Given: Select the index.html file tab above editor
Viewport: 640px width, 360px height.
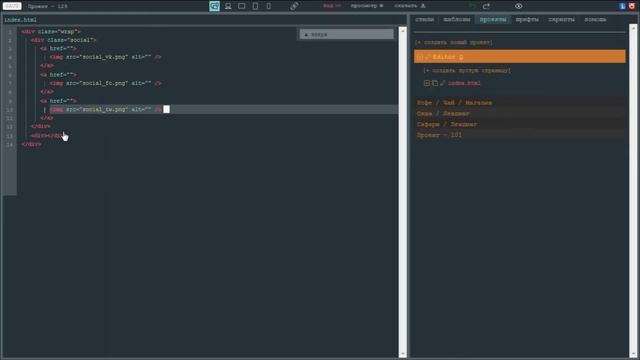Looking at the screenshot, I should [20, 20].
